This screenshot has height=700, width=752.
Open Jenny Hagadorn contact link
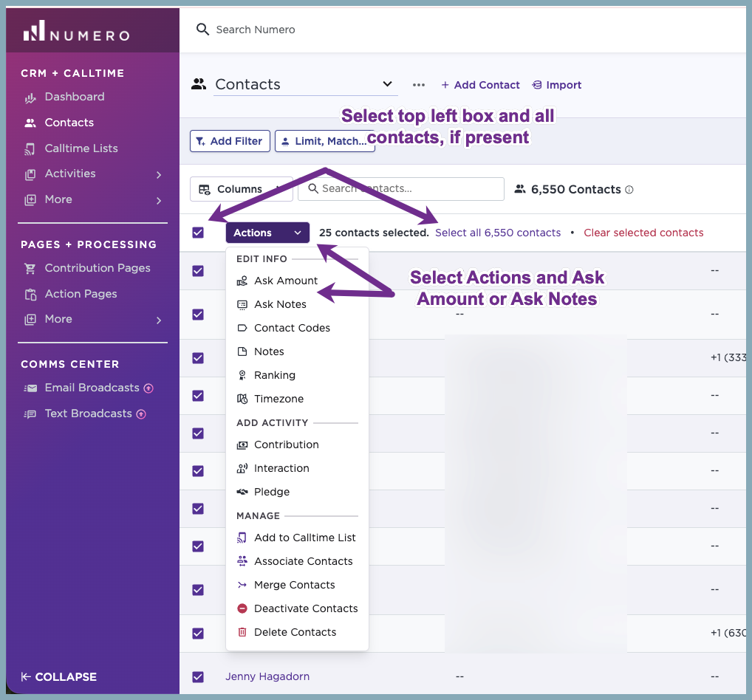pyautogui.click(x=267, y=677)
